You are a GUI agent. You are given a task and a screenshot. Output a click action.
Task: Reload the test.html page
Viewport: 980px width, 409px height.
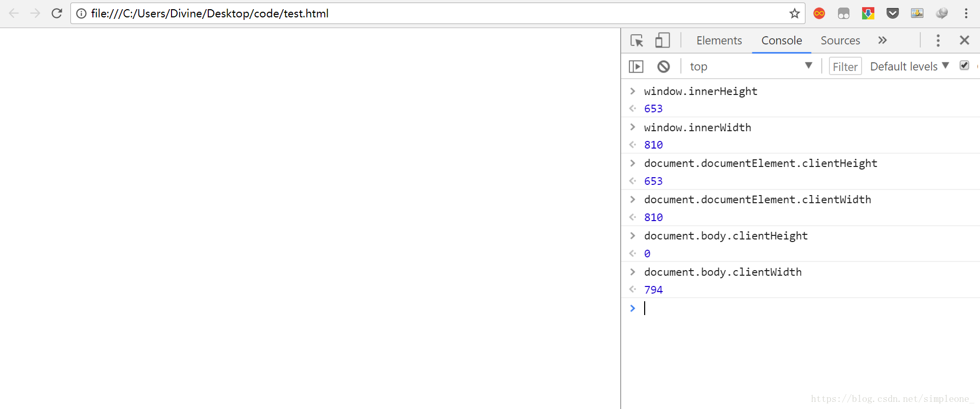(57, 13)
